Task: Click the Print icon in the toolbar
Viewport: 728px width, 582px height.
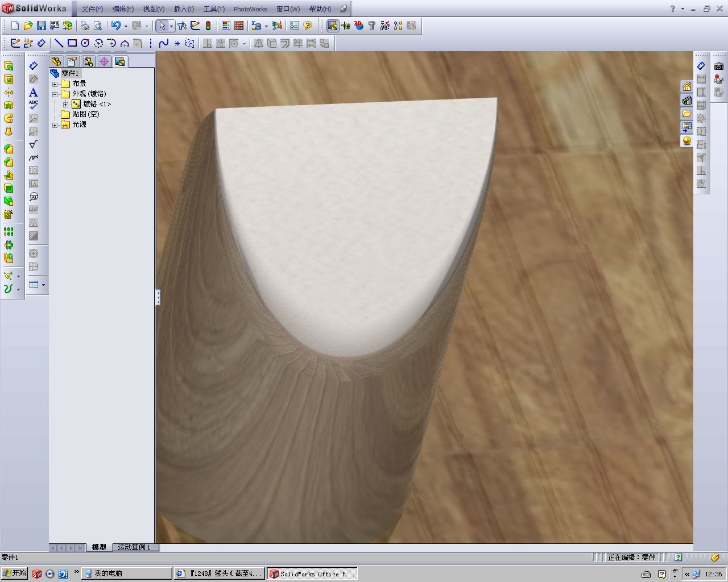Action: [85, 26]
